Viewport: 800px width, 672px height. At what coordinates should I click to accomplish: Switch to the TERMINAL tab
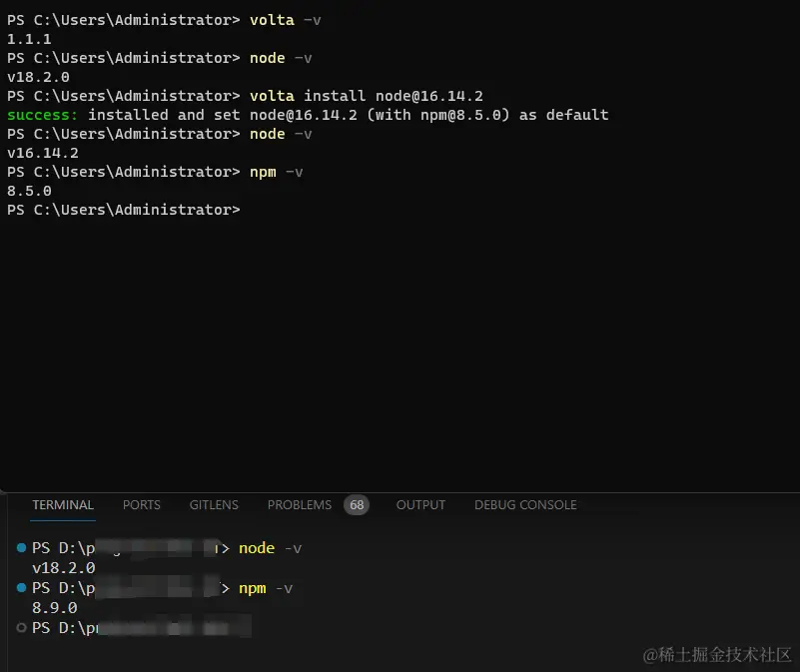[x=62, y=505]
